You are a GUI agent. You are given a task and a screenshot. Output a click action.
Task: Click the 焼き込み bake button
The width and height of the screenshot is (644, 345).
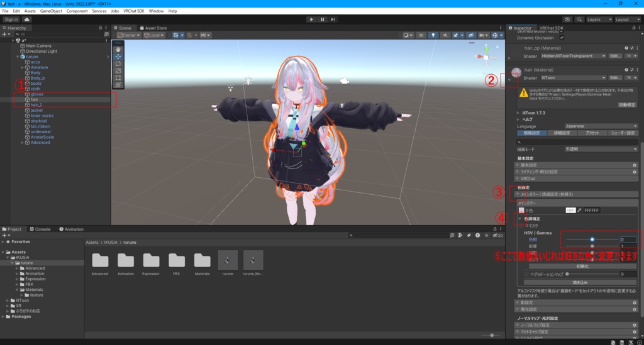pos(580,283)
